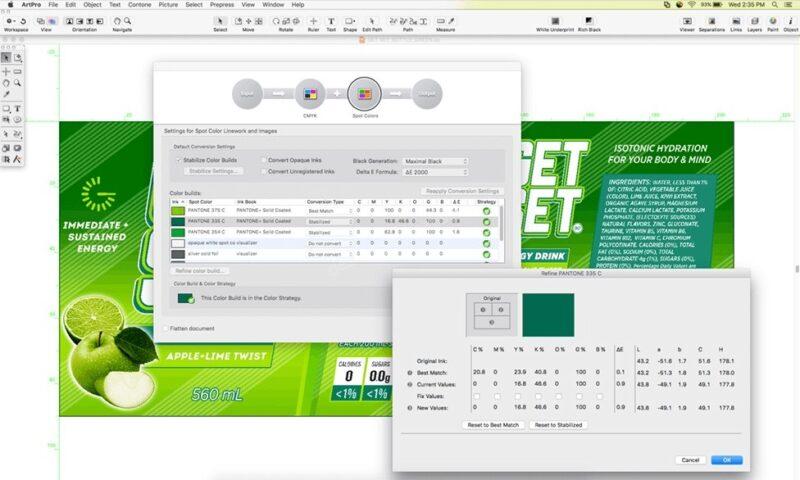
Task: Open the Prepress menu
Action: [x=222, y=5]
